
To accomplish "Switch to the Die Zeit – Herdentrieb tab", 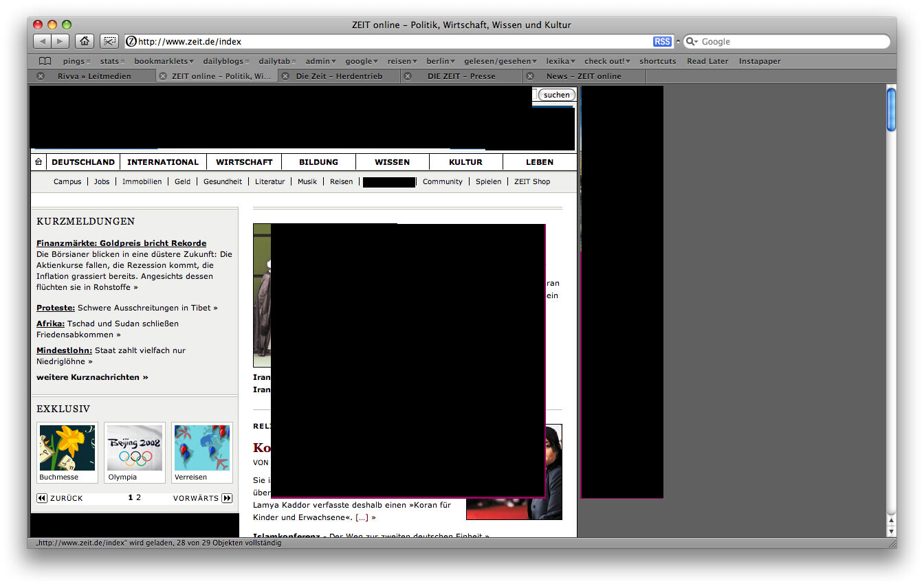I will tap(339, 76).
